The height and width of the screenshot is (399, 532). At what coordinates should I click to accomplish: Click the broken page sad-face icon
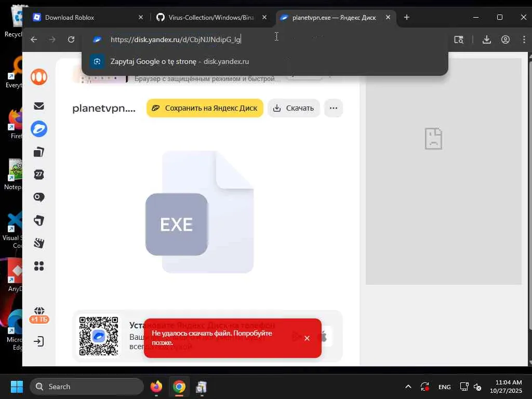pos(433,138)
